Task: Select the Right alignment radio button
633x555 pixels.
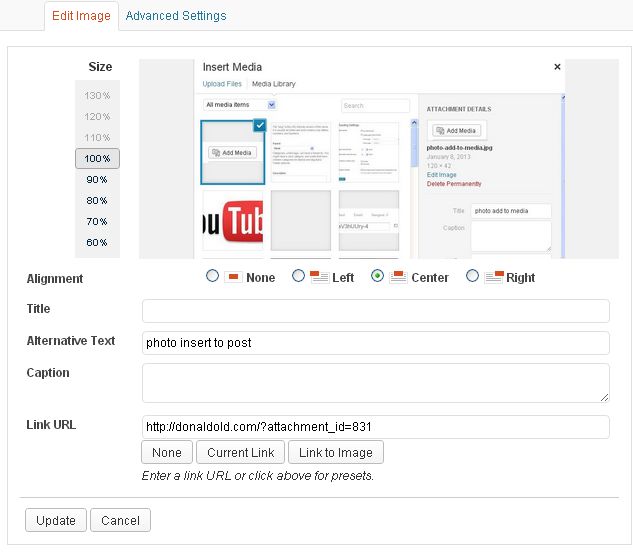Action: [472, 277]
